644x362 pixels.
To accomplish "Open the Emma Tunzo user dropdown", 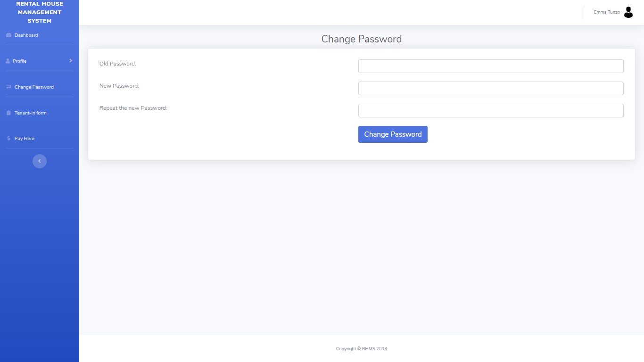I will click(x=613, y=12).
